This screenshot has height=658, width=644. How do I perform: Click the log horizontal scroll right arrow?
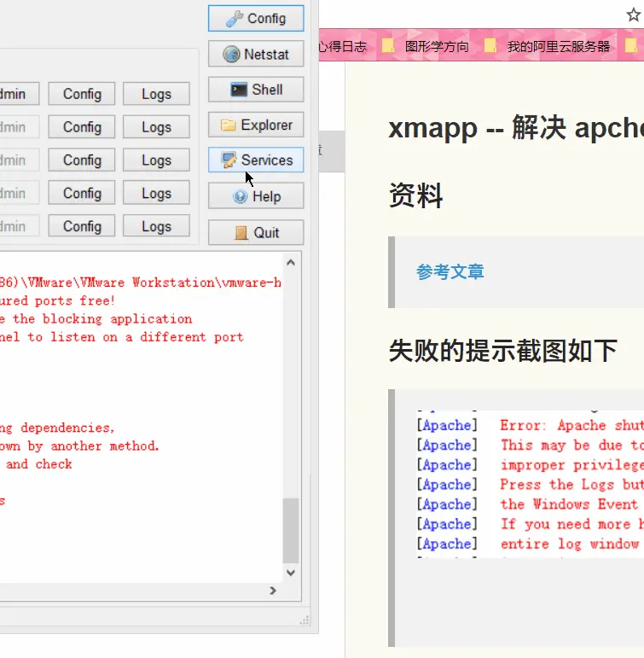pos(273,591)
